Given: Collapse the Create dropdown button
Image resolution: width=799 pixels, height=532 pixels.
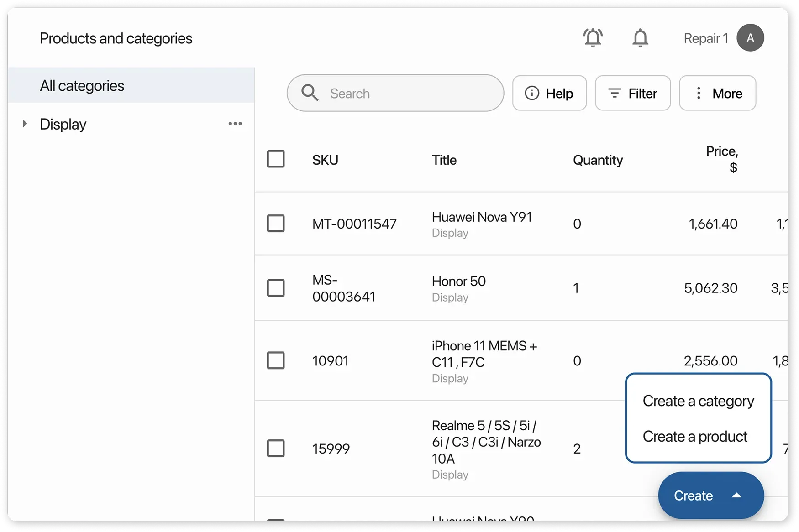Looking at the screenshot, I should [x=710, y=495].
